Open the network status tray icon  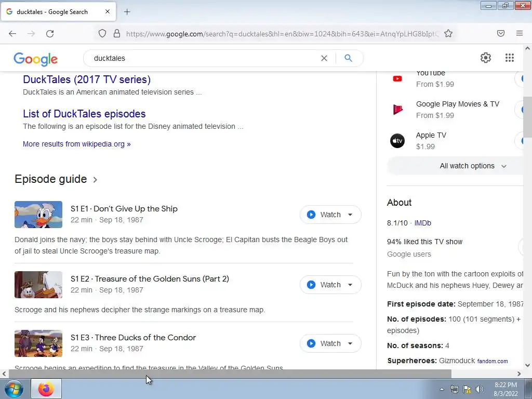coord(454,389)
